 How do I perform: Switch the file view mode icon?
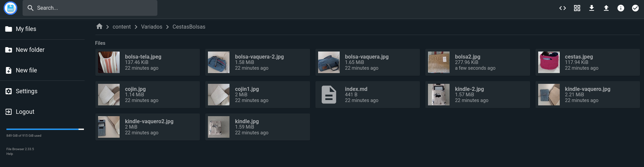pyautogui.click(x=577, y=8)
